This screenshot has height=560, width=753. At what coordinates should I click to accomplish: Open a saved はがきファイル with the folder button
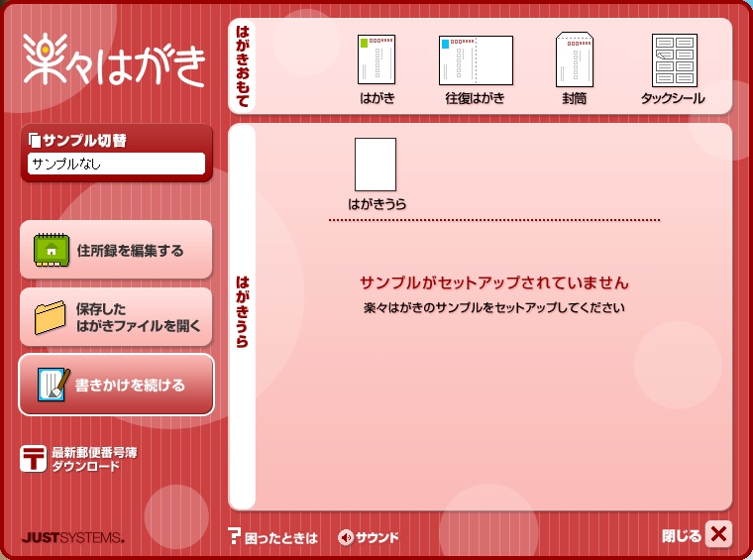[116, 317]
